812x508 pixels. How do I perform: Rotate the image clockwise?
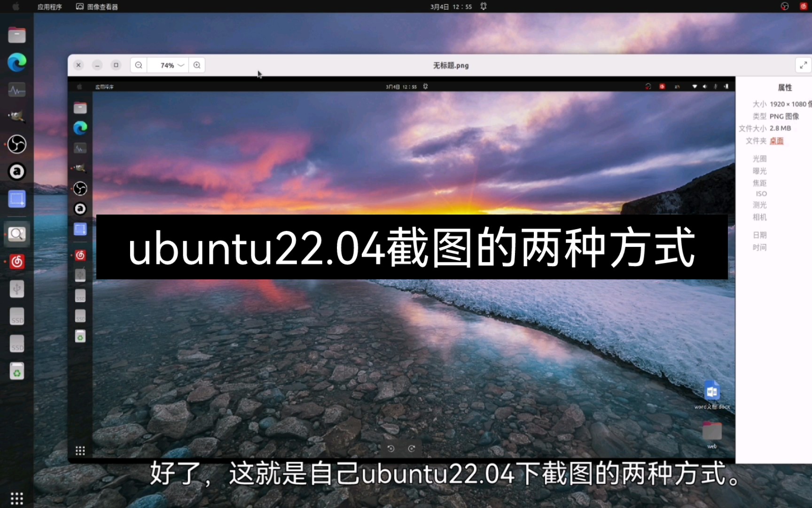click(x=412, y=448)
